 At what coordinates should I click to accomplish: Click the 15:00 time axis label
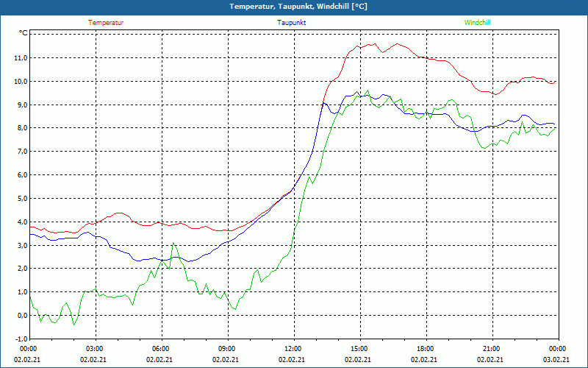click(x=359, y=349)
